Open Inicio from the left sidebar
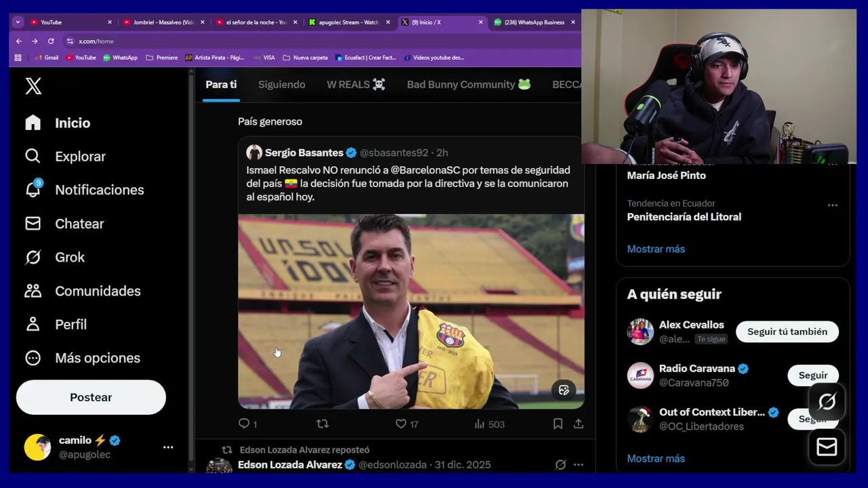 coord(58,123)
